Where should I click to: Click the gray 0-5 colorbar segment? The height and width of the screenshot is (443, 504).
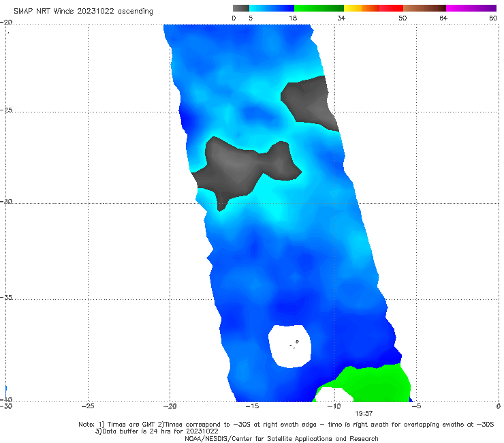pyautogui.click(x=241, y=8)
